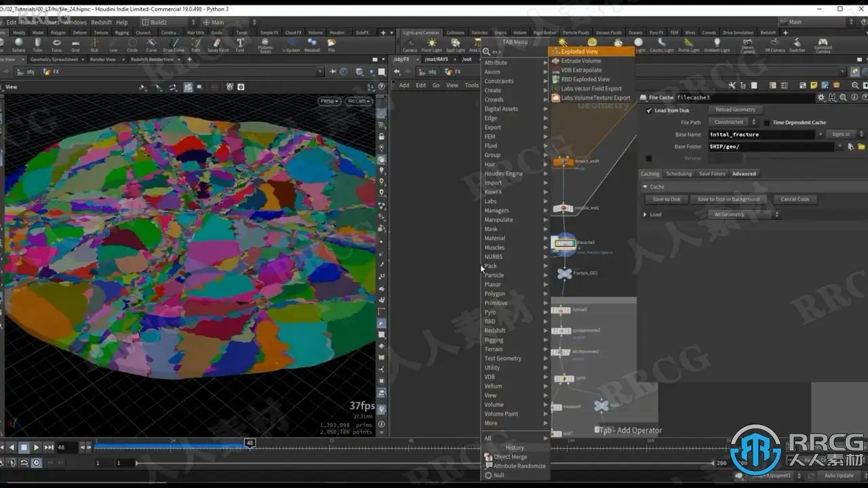Image resolution: width=868 pixels, height=488 pixels.
Task: Open the All Geometry dropdown
Action: [745, 214]
